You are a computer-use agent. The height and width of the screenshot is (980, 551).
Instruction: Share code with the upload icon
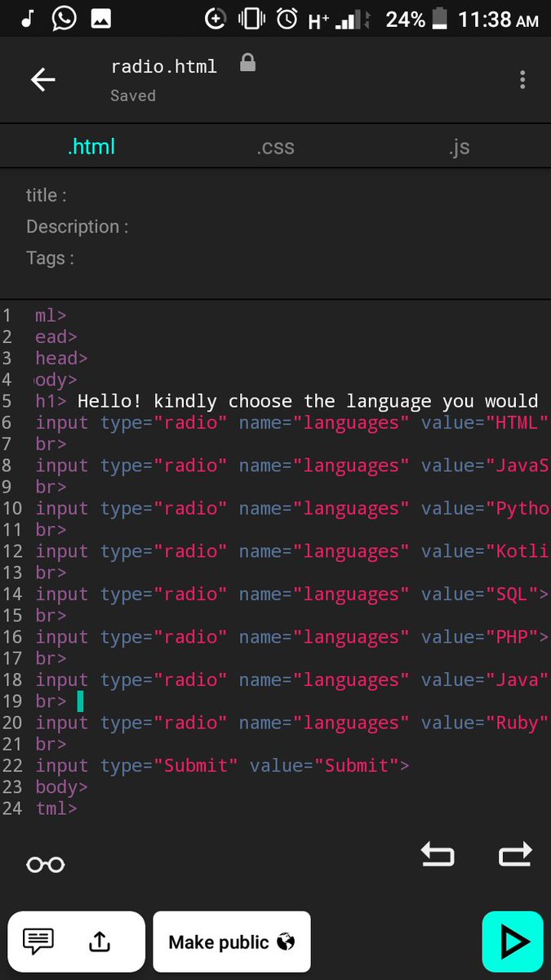pos(99,942)
